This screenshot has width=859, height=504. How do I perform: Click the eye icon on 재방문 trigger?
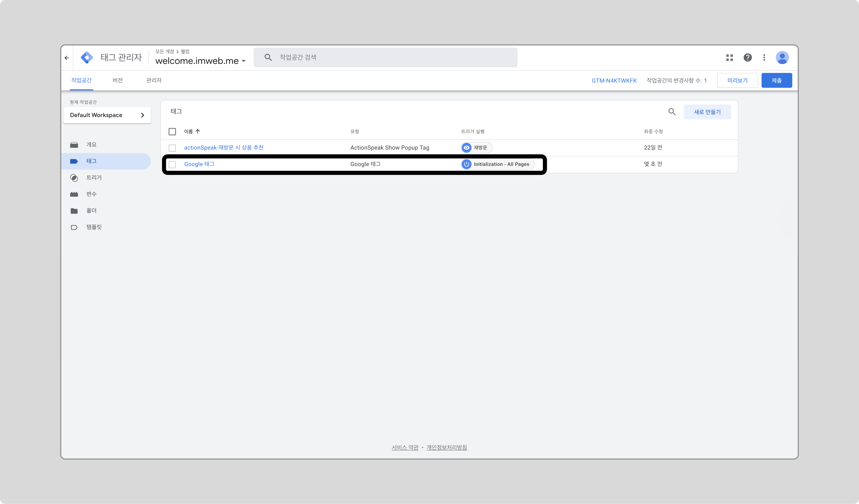(x=466, y=148)
